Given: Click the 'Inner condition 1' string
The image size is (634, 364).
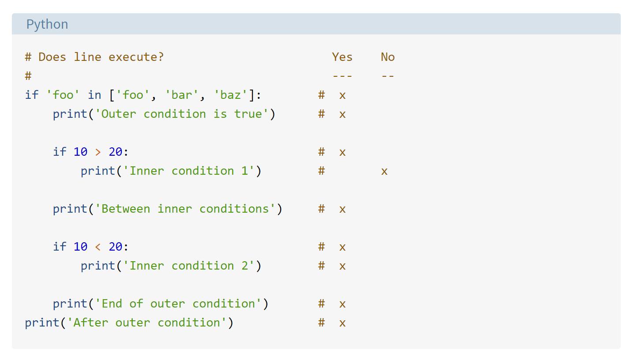Looking at the screenshot, I should pyautogui.click(x=189, y=171).
